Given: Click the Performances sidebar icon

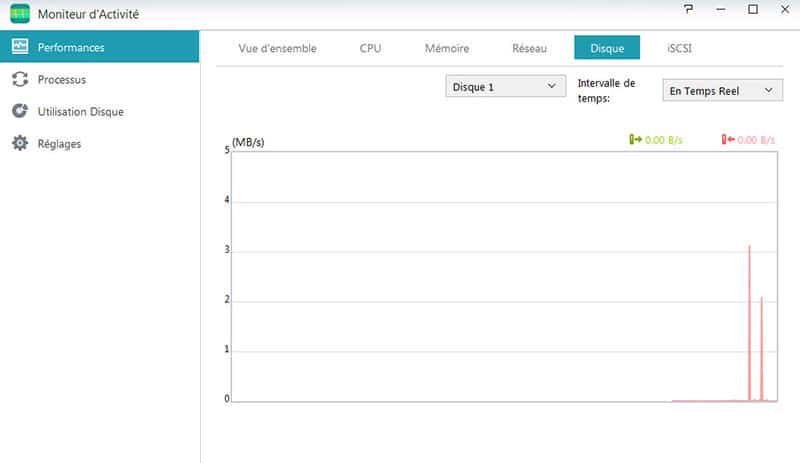Looking at the screenshot, I should (20, 46).
